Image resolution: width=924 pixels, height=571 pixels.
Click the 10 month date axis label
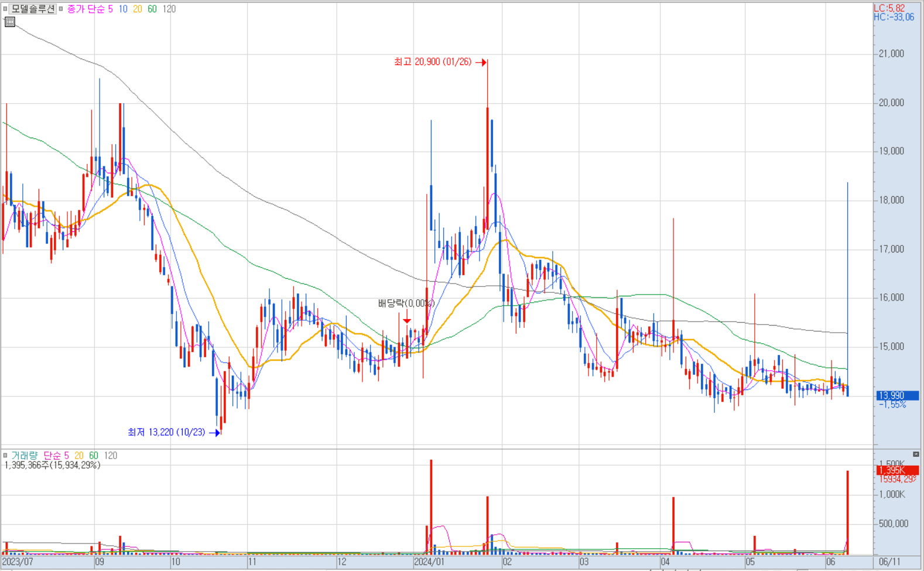(x=175, y=562)
